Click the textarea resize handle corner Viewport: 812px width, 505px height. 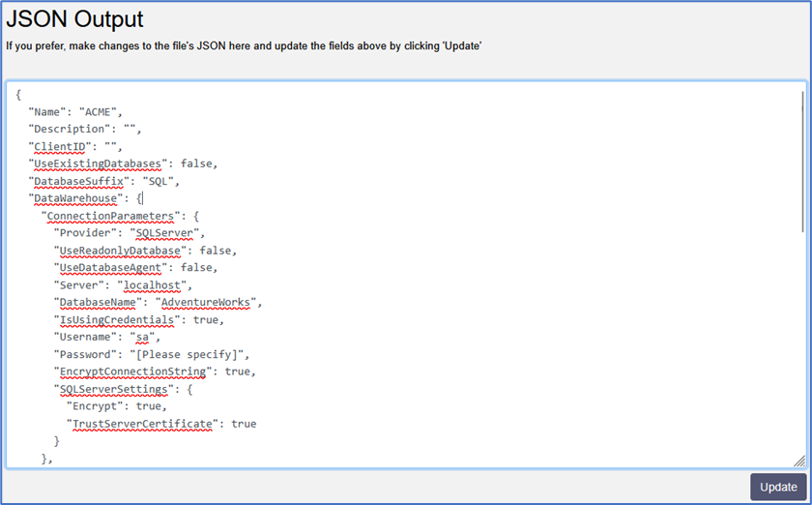[x=799, y=461]
